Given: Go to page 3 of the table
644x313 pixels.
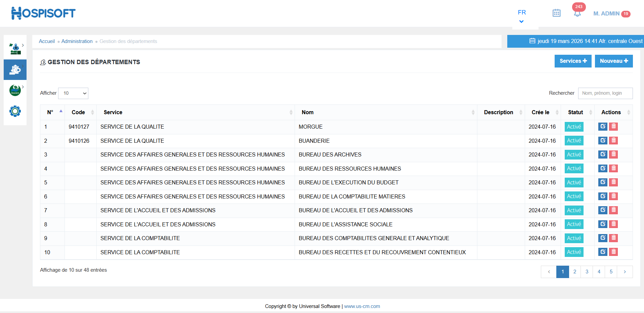Looking at the screenshot, I should coord(587,272).
